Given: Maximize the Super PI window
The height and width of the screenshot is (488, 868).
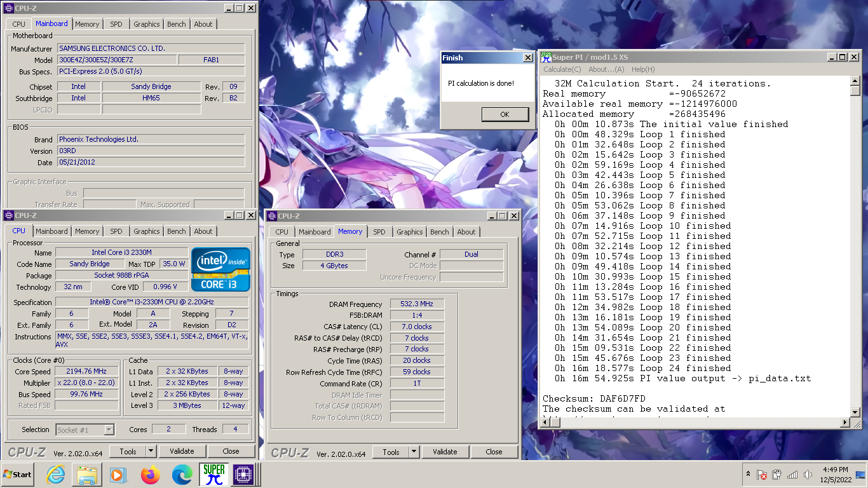Looking at the screenshot, I should (843, 57).
